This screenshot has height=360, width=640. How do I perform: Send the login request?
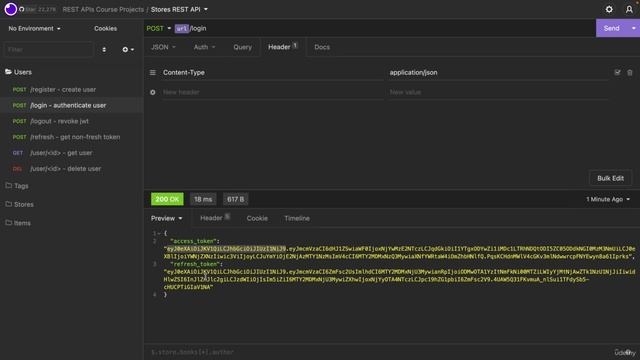click(612, 28)
